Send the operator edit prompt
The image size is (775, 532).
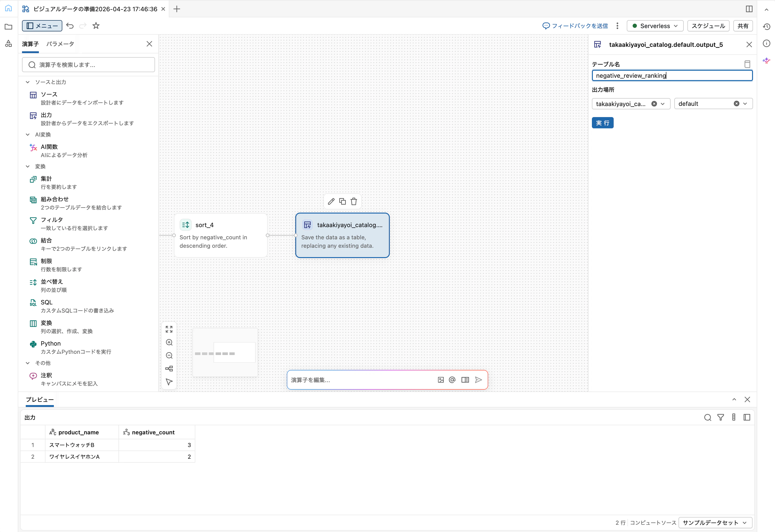pos(479,380)
